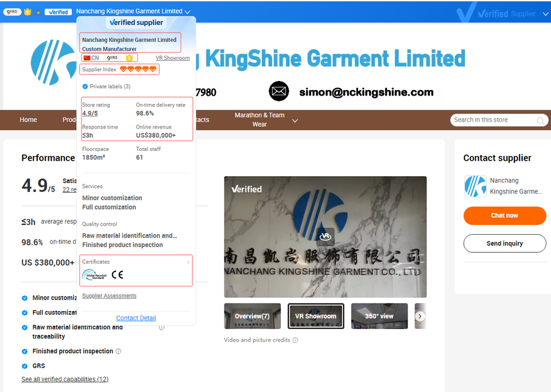Viewport: 551px width, 392px height.
Task: Click the search magnifier icon
Action: 541,121
